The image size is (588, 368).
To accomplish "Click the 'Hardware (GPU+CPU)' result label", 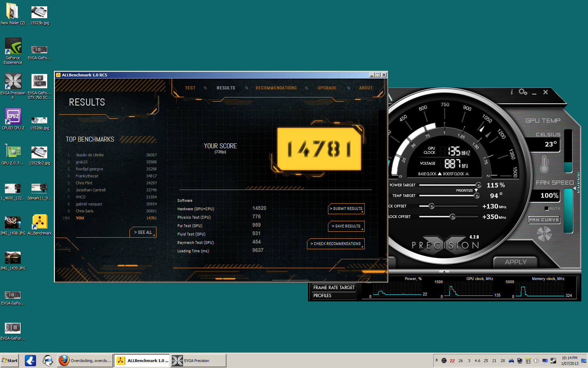I will [x=196, y=209].
